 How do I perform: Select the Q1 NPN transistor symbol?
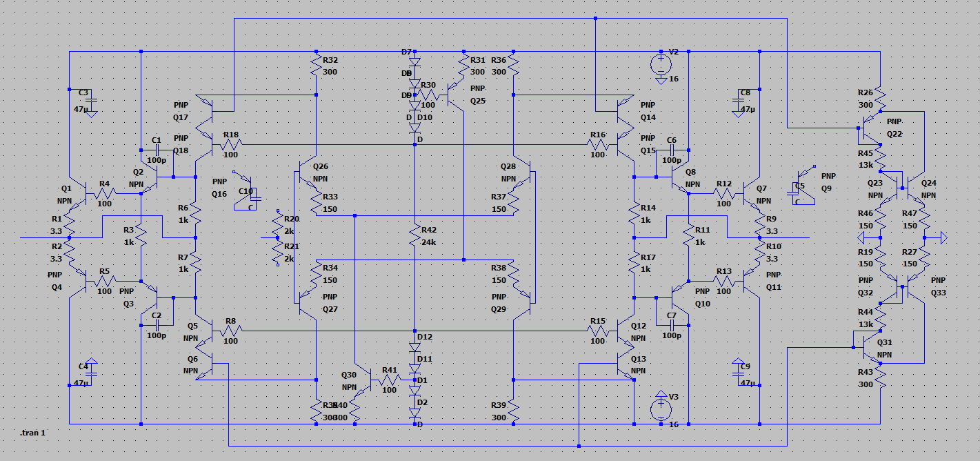tap(78, 193)
